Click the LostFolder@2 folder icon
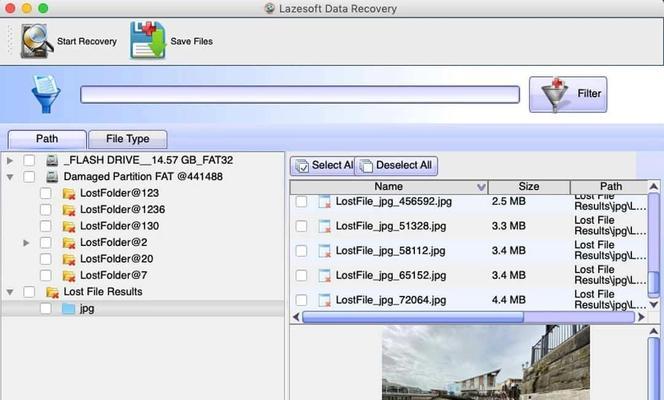The height and width of the screenshot is (400, 664). coord(69,243)
